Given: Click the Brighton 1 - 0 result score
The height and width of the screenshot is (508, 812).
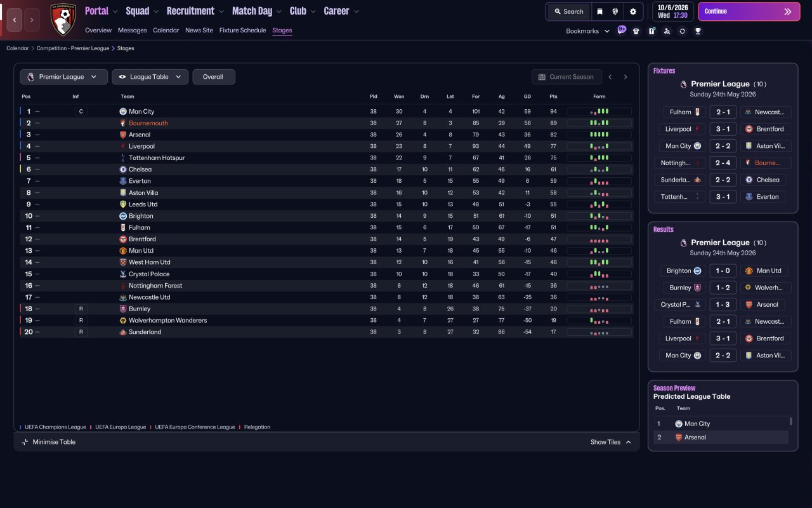Looking at the screenshot, I should (723, 271).
